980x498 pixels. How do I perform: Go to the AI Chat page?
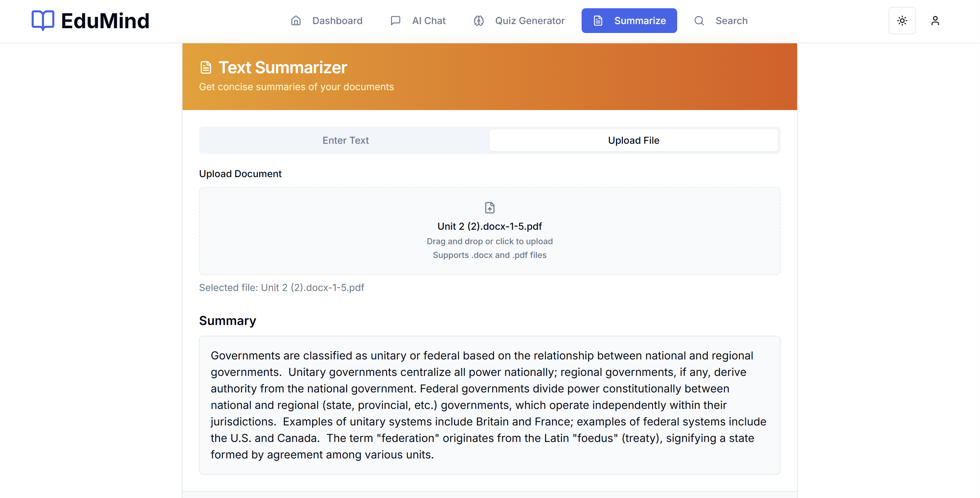[428, 21]
